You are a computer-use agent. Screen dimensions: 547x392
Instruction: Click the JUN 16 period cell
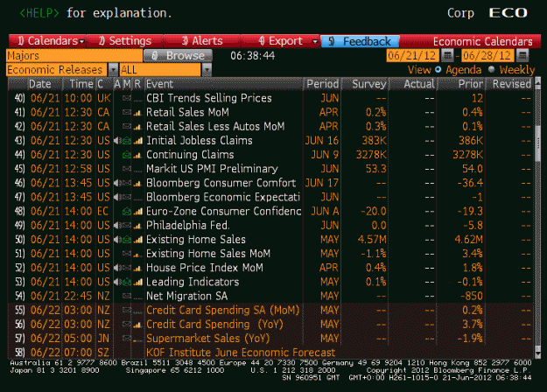click(322, 141)
